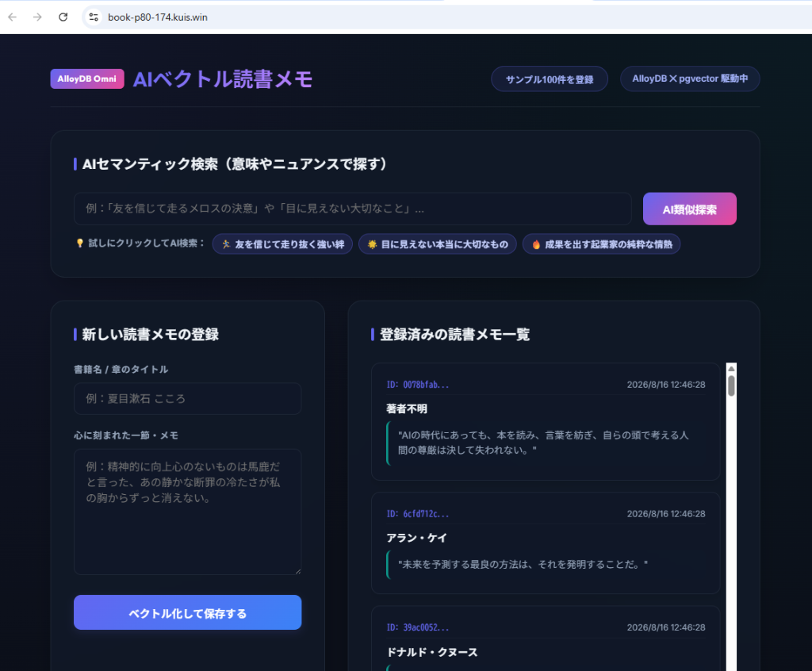
Task: Click the 登録済みの読書メモ一覧 heading
Action: pos(454,334)
